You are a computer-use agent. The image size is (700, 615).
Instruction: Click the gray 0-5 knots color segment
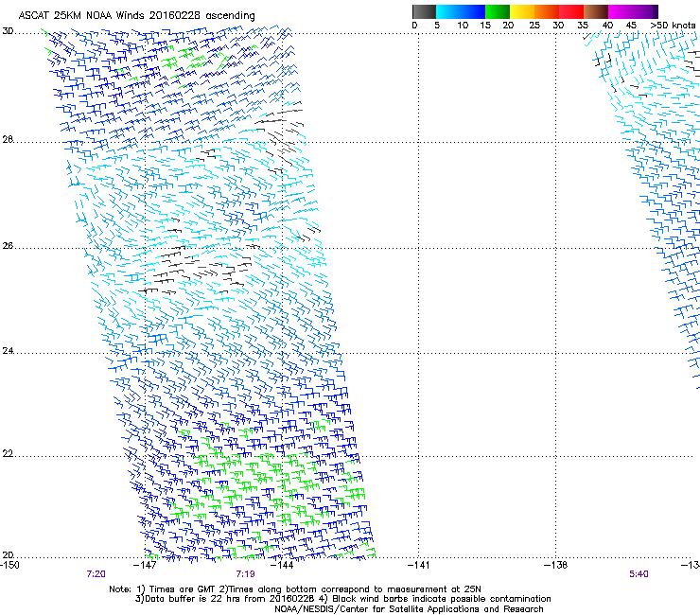coord(424,11)
